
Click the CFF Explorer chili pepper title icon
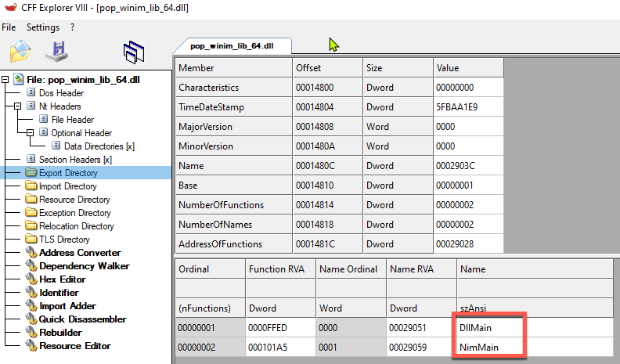10,7
